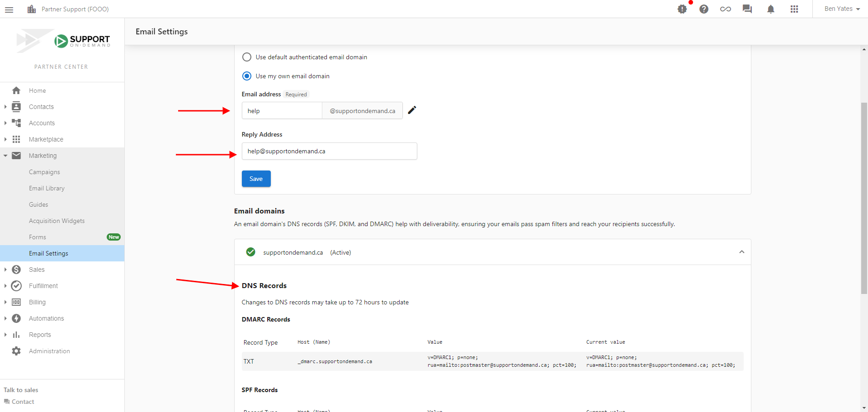Expand the Billing menu arrow
Viewport: 868px width, 412px height.
click(5, 302)
